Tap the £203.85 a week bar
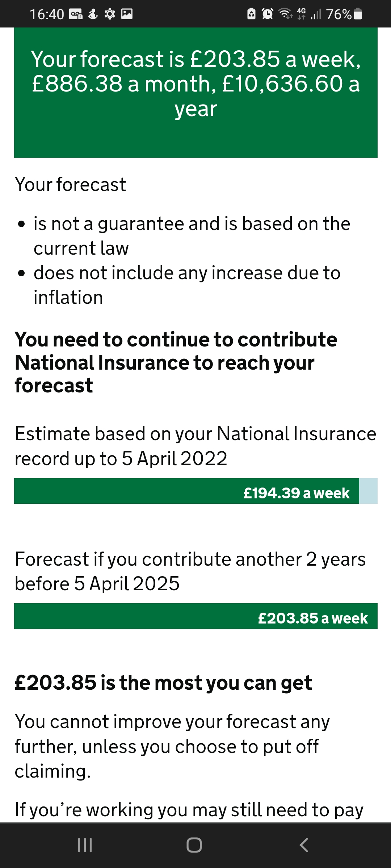This screenshot has height=868, width=391. point(195,616)
